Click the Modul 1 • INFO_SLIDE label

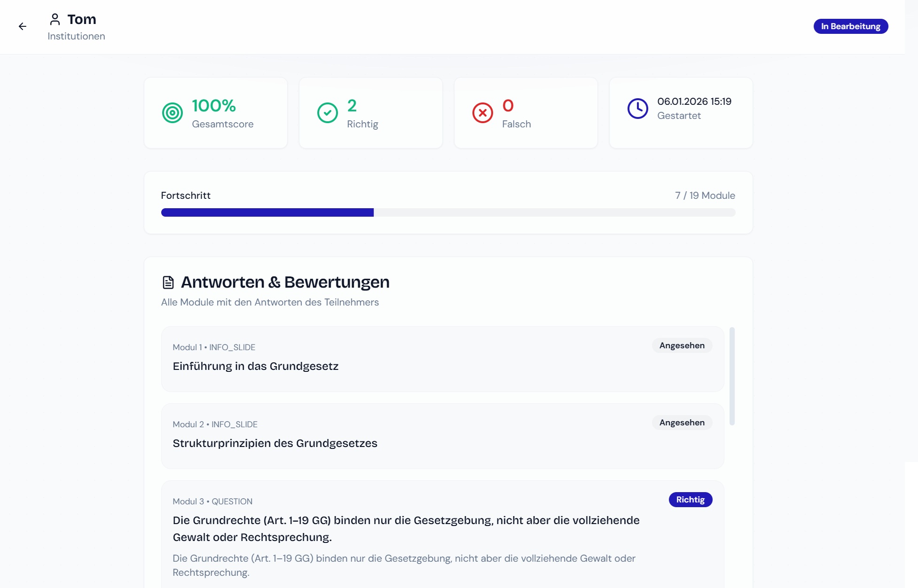(214, 347)
